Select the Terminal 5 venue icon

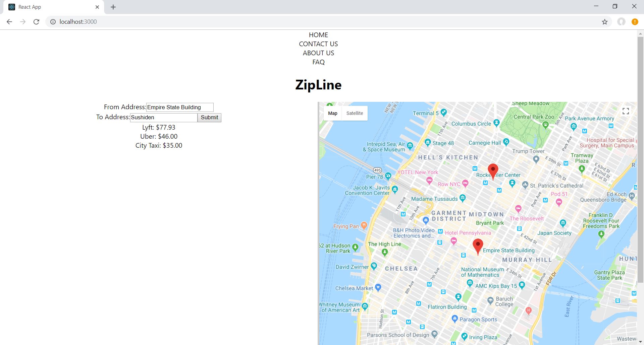[444, 112]
